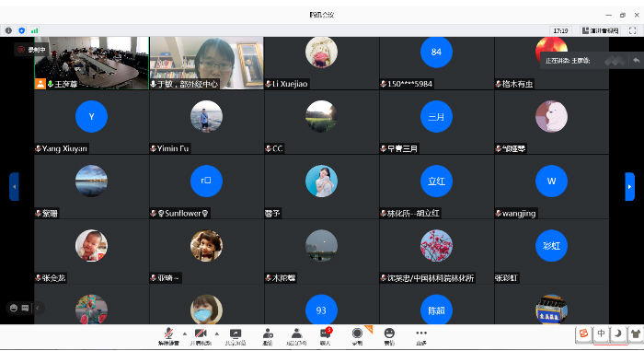This screenshot has width=644, height=351.
Task: Expand video options arrow beside camera
Action: pyautogui.click(x=216, y=333)
